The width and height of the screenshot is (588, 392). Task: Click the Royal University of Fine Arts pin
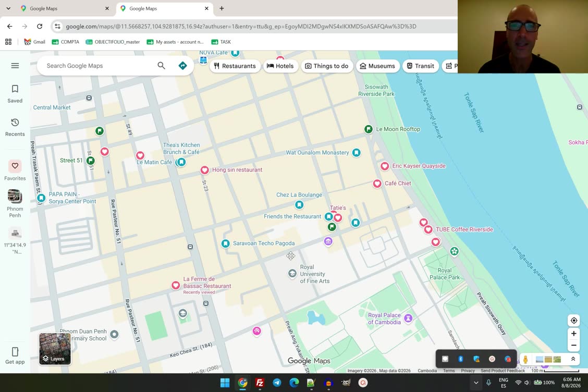pos(292,274)
